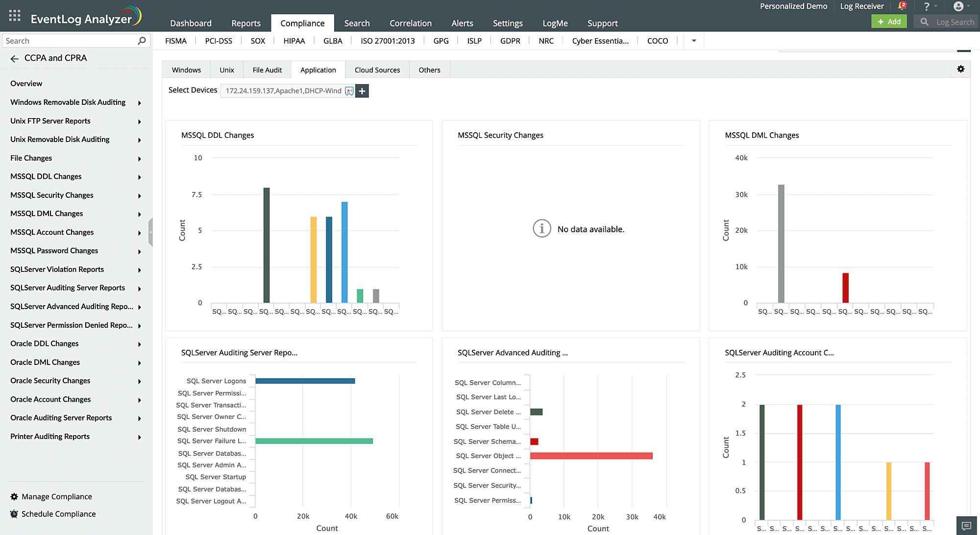The width and height of the screenshot is (980, 535).
Task: Expand Printer Auditing Reports arrow
Action: 139,438
